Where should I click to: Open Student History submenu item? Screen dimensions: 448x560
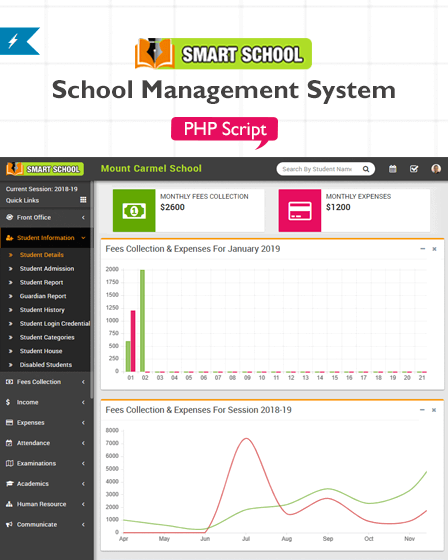click(x=42, y=310)
